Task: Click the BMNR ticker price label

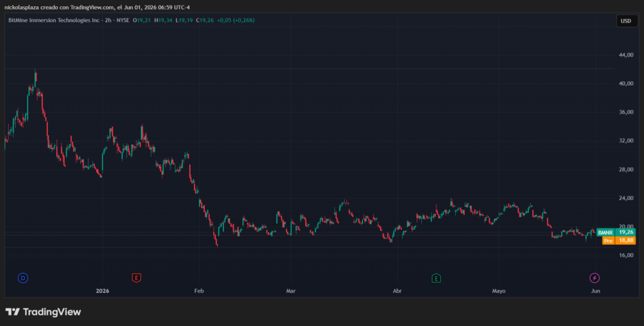Action: (616, 232)
